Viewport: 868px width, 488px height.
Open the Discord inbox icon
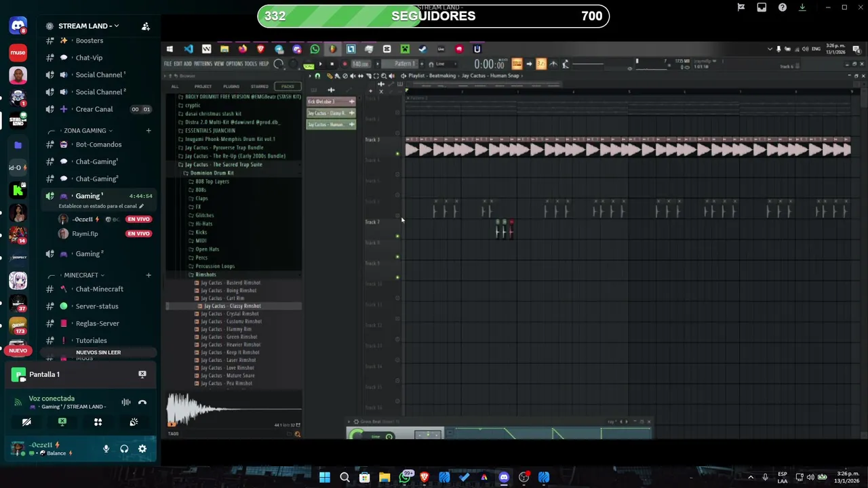pyautogui.click(x=762, y=7)
